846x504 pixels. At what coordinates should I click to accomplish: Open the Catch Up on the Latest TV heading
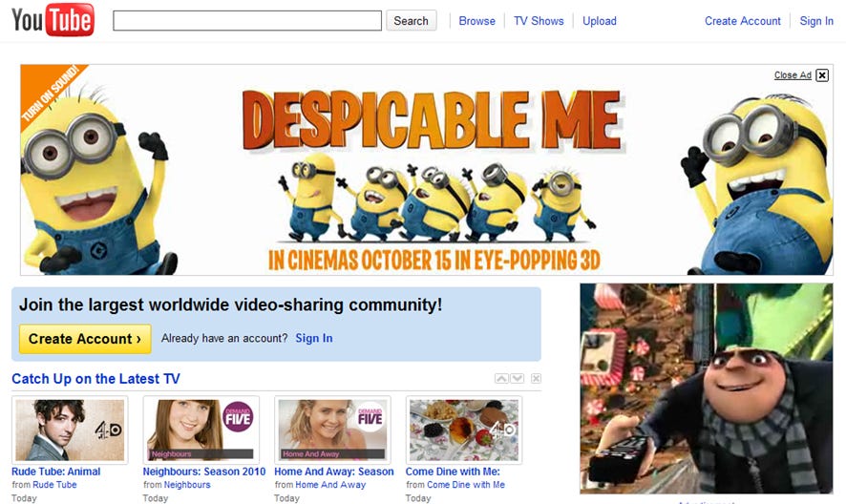[96, 379]
